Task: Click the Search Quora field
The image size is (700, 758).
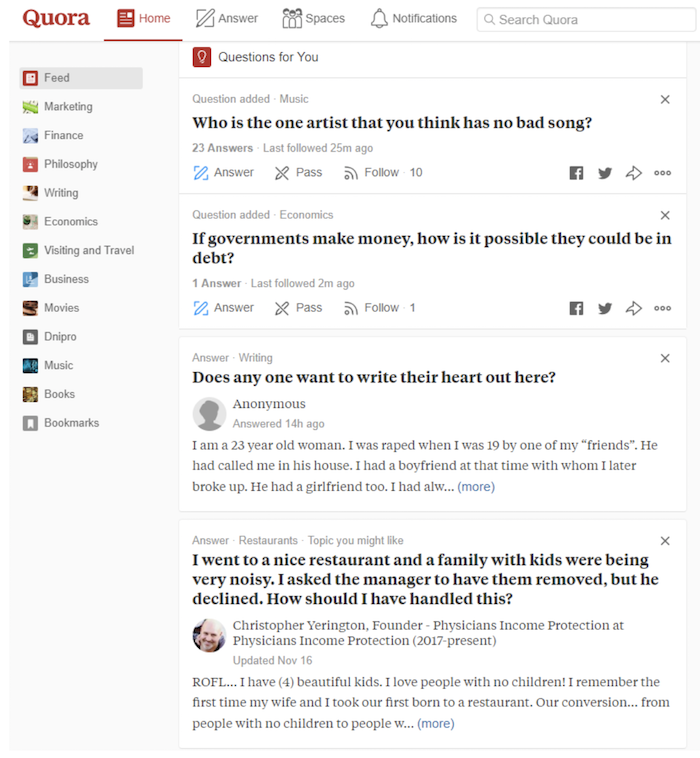Action: click(586, 20)
